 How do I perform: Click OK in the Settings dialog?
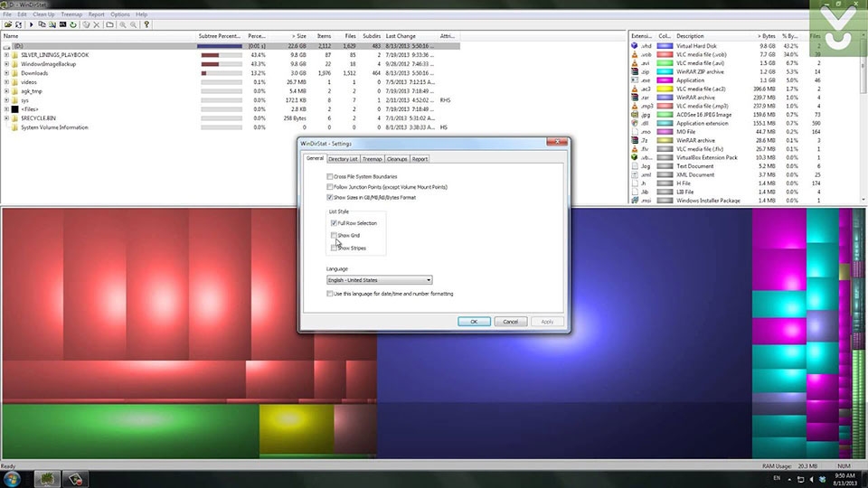click(x=474, y=322)
